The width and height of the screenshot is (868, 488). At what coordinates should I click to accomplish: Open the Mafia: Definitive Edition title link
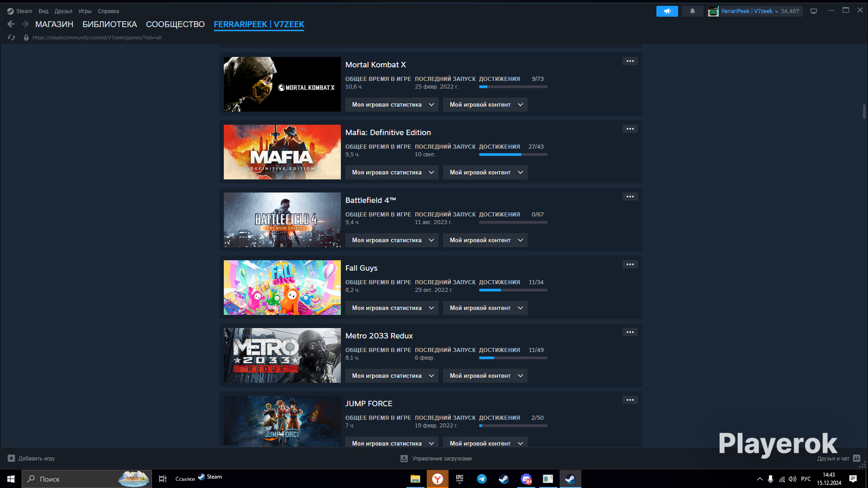(388, 132)
